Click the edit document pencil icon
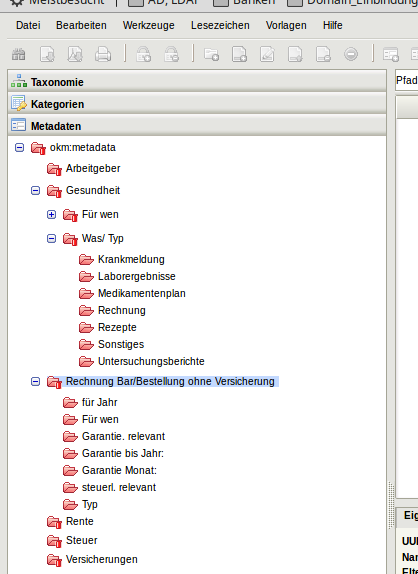Image resolution: width=418 pixels, height=574 pixels. [x=267, y=55]
